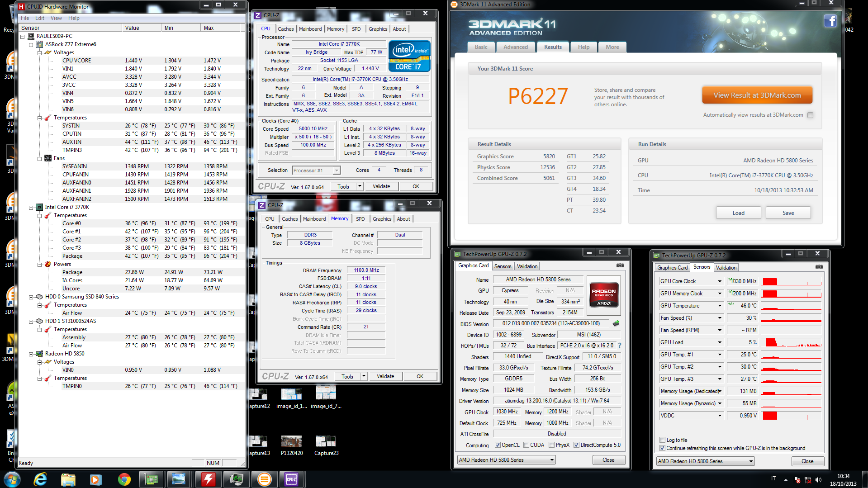Image resolution: width=868 pixels, height=488 pixels.
Task: Open the Processor #1 selection dropdown
Action: [x=316, y=171]
